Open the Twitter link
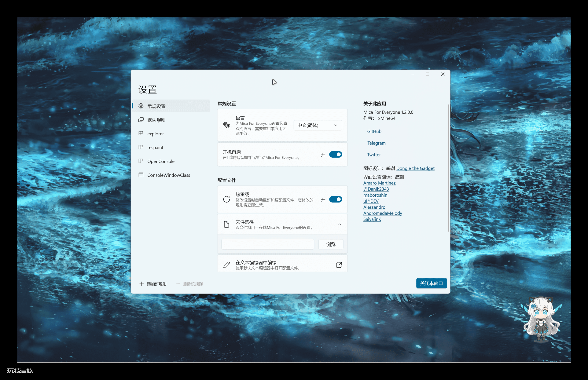Screen dimensions: 588x380 tap(374, 154)
